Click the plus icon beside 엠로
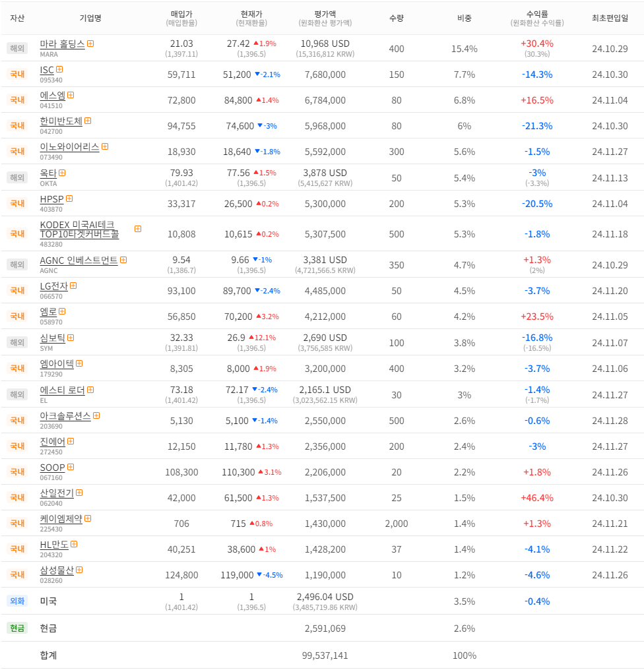Screen dimensions: 644x670 (x=62, y=311)
